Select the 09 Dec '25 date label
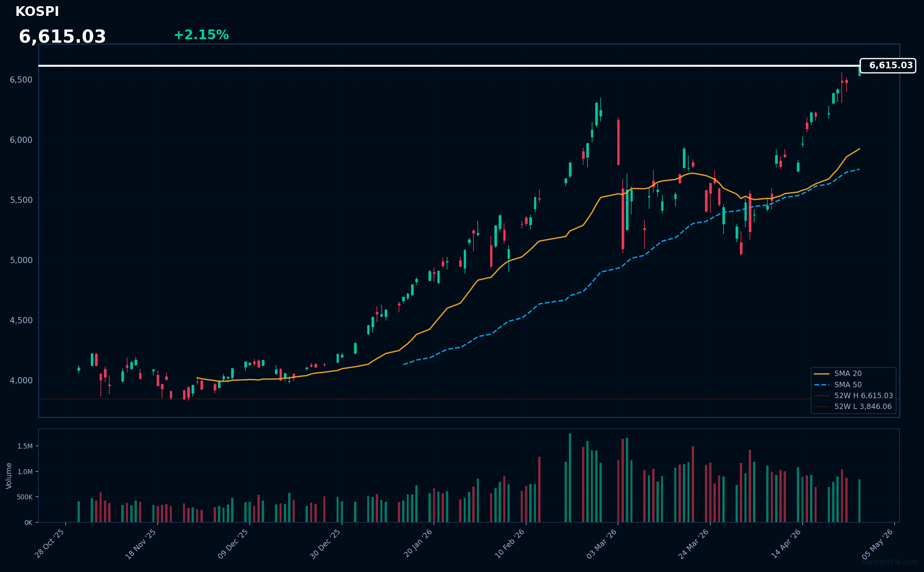 233,544
